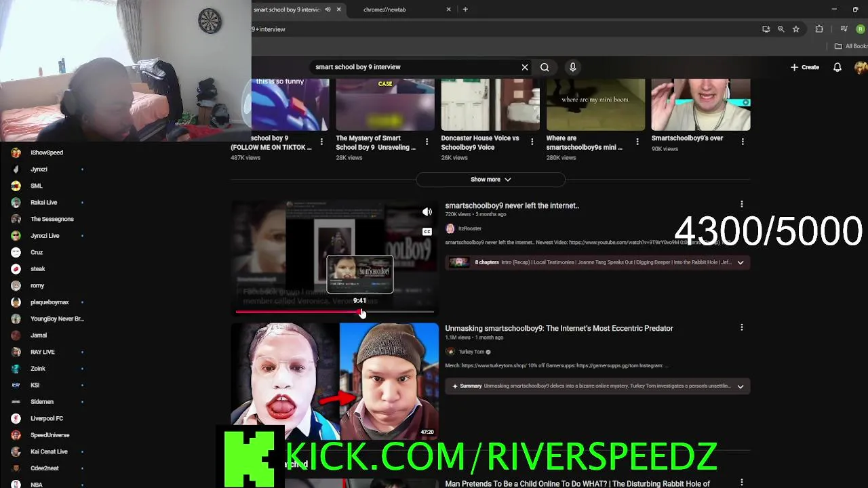Click the ItzRooster channel avatar
The image size is (868, 488).
point(450,229)
